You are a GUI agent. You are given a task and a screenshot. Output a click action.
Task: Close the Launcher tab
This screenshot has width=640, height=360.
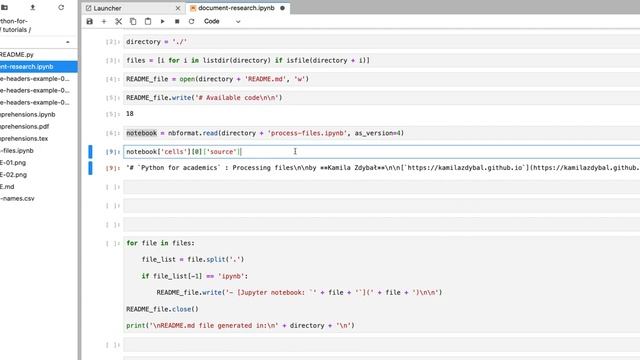tap(178, 8)
